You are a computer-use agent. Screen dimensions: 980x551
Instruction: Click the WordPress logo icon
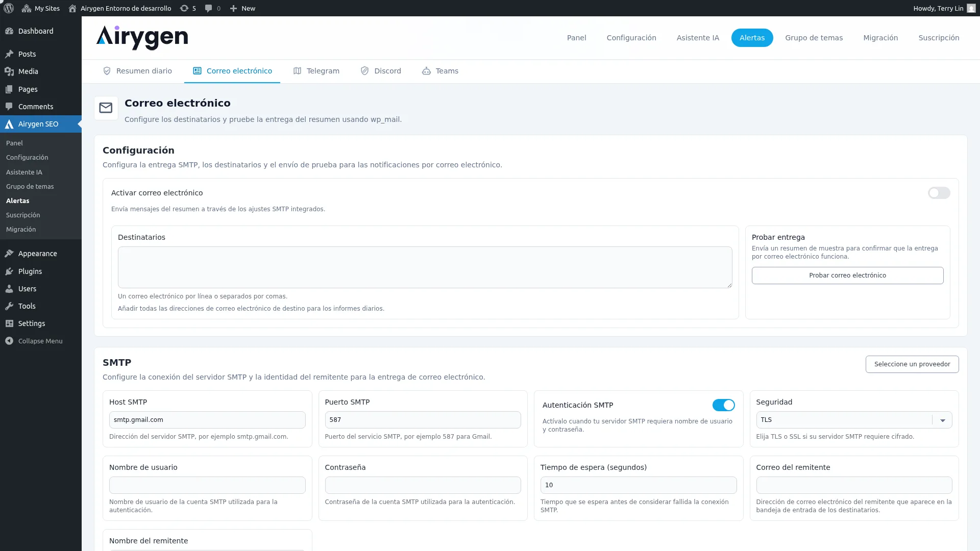click(9, 8)
